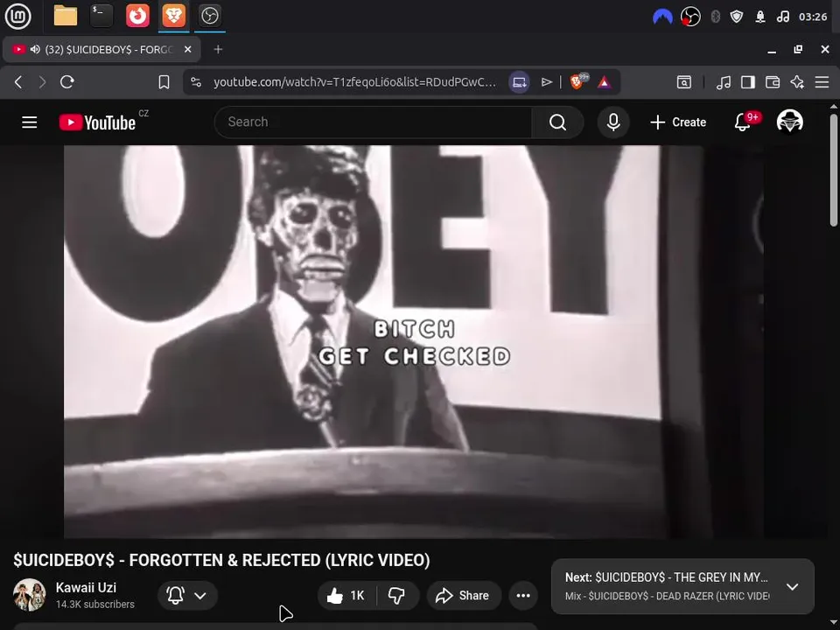
Task: Open the Brave Rewards triangle icon
Action: (x=605, y=82)
